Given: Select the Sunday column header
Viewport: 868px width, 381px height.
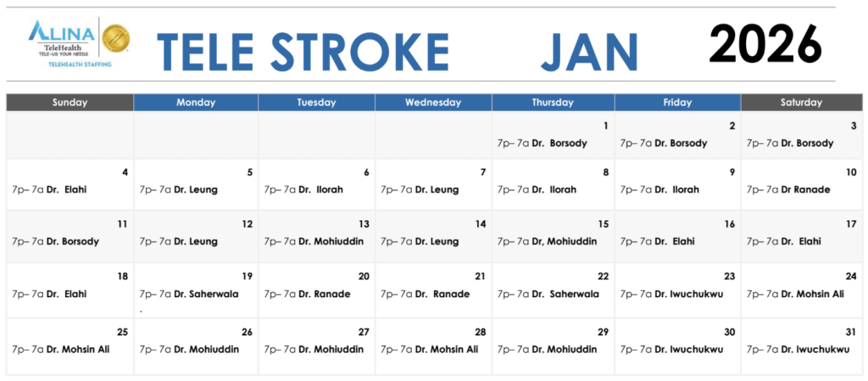Looking at the screenshot, I should pyautogui.click(x=70, y=102).
